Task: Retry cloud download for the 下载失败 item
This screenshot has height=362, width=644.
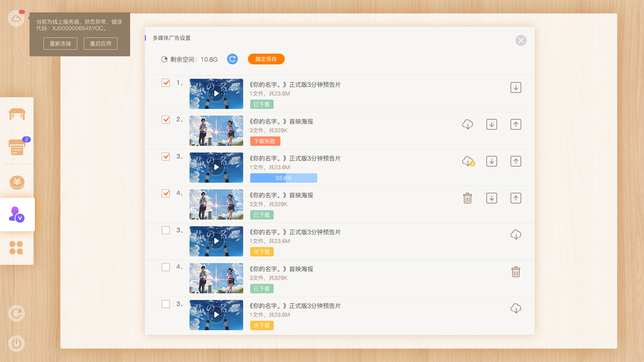Action: point(468,124)
